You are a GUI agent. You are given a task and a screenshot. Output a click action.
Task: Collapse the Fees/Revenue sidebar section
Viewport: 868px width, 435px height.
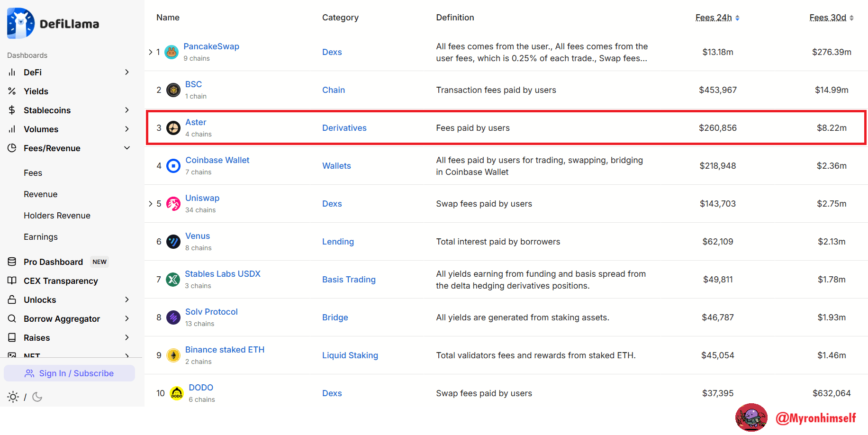coord(127,148)
